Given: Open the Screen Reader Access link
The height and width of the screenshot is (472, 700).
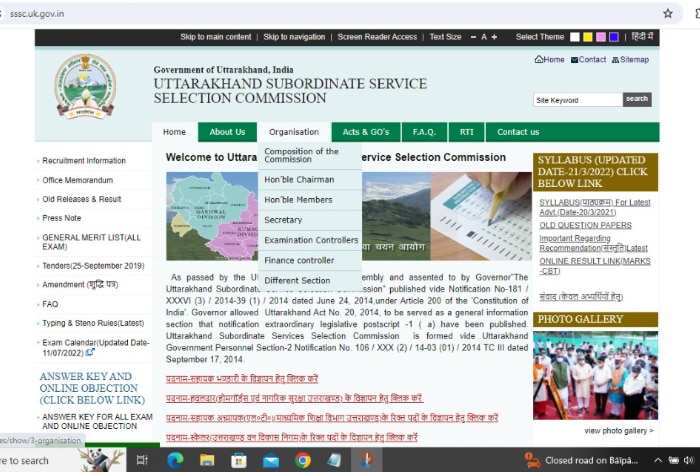Looking at the screenshot, I should pos(377,37).
